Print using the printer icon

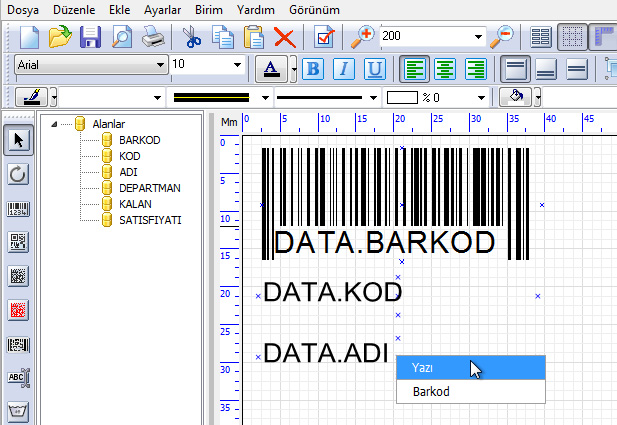click(x=153, y=37)
